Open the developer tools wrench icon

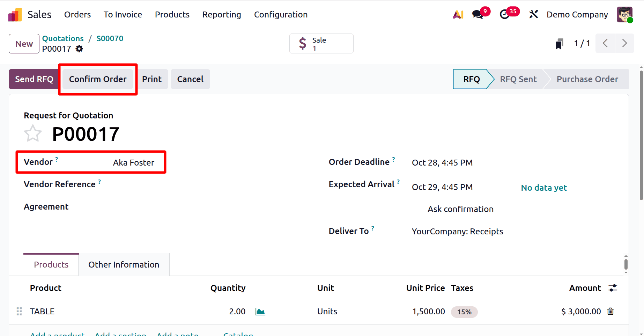click(533, 14)
